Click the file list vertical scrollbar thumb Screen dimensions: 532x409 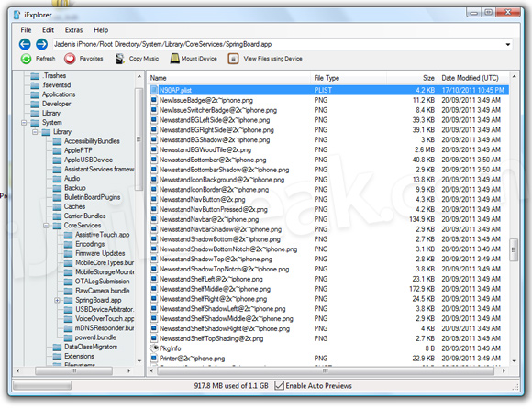[x=514, y=250]
